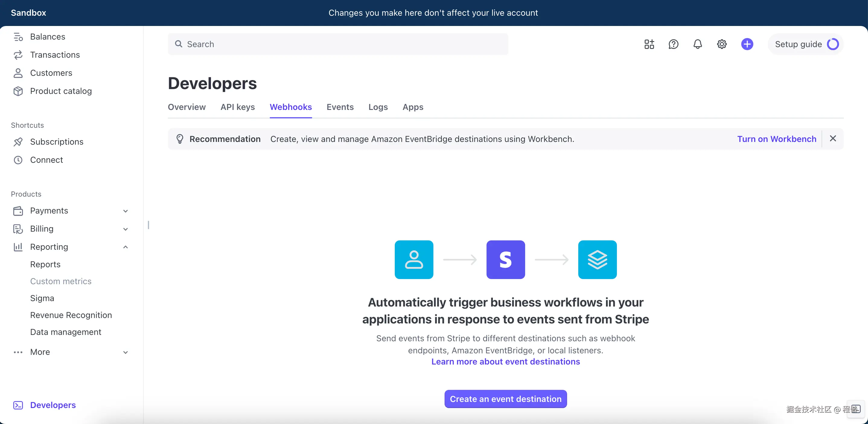The height and width of the screenshot is (424, 868).
Task: Click the blue person illustration tile
Action: pos(414,259)
